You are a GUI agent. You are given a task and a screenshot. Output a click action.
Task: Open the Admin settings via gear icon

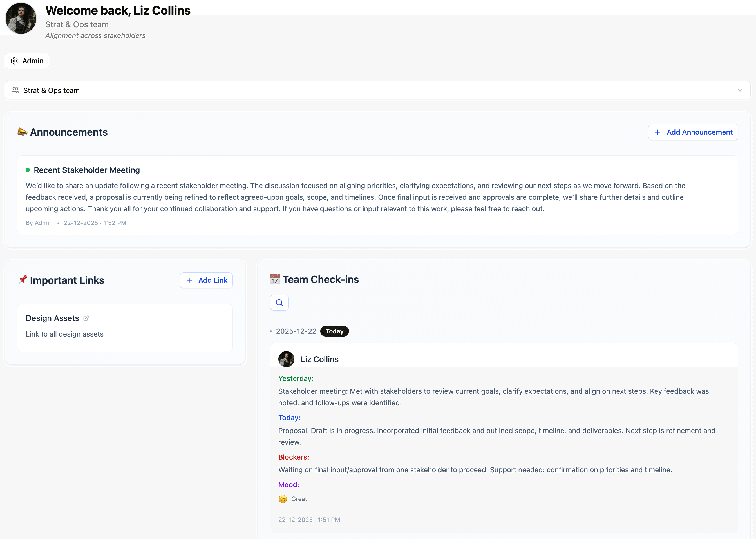[x=14, y=61]
